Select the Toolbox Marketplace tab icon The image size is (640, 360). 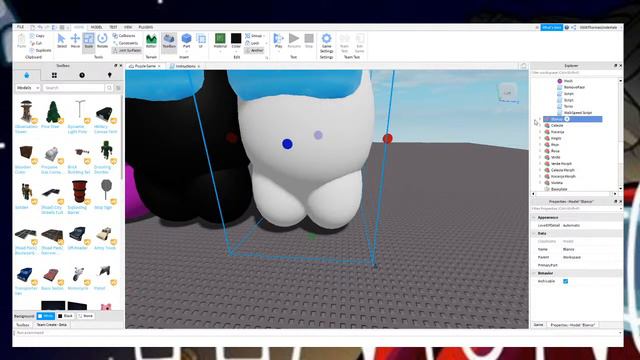27,75
